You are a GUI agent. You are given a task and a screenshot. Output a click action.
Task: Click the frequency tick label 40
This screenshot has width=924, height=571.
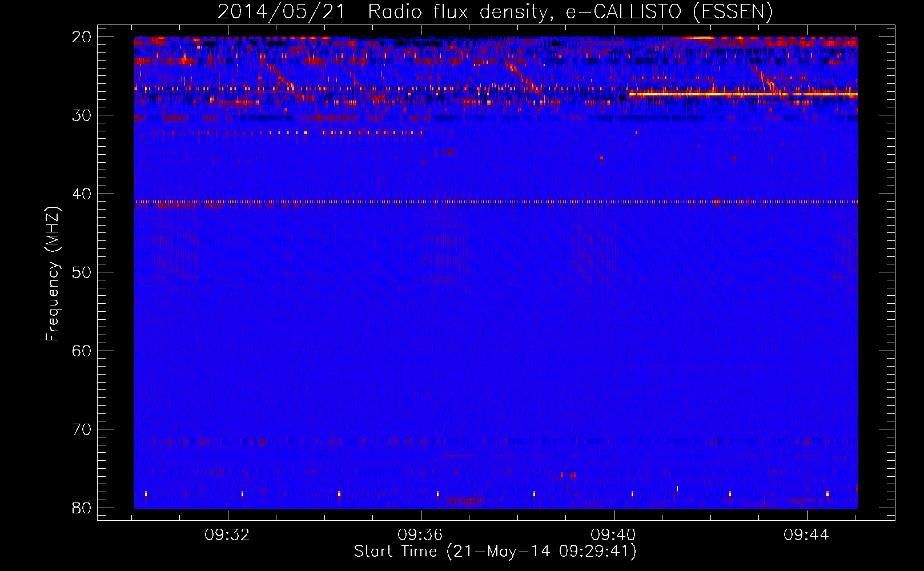pos(82,194)
